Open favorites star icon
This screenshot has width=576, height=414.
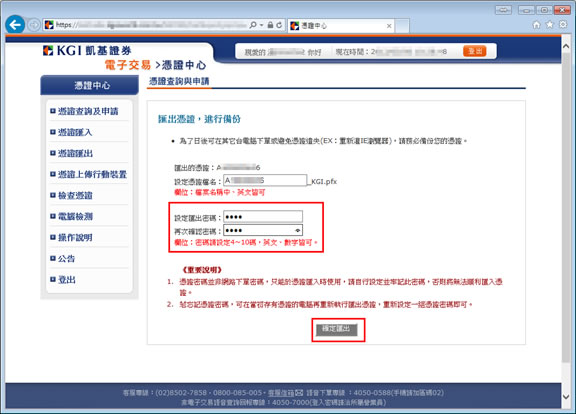pos(550,25)
